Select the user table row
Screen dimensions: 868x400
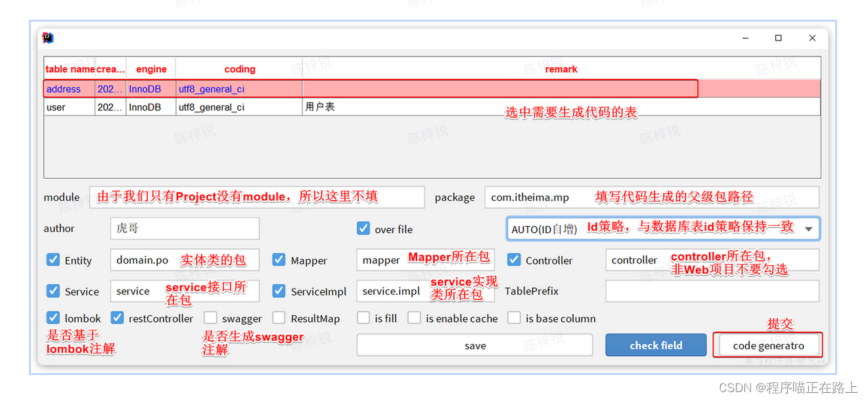[x=432, y=106]
